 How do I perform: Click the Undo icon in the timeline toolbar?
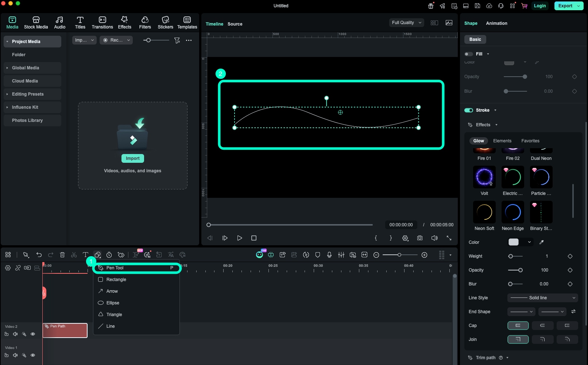pyautogui.click(x=39, y=255)
